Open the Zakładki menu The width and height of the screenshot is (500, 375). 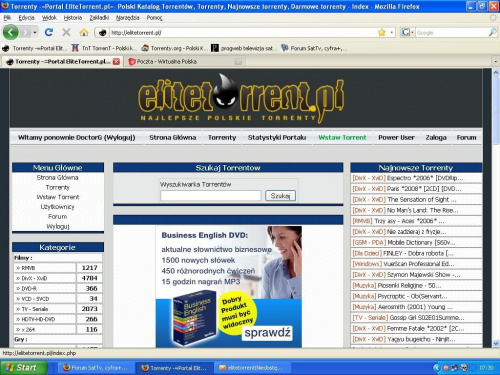tap(99, 18)
